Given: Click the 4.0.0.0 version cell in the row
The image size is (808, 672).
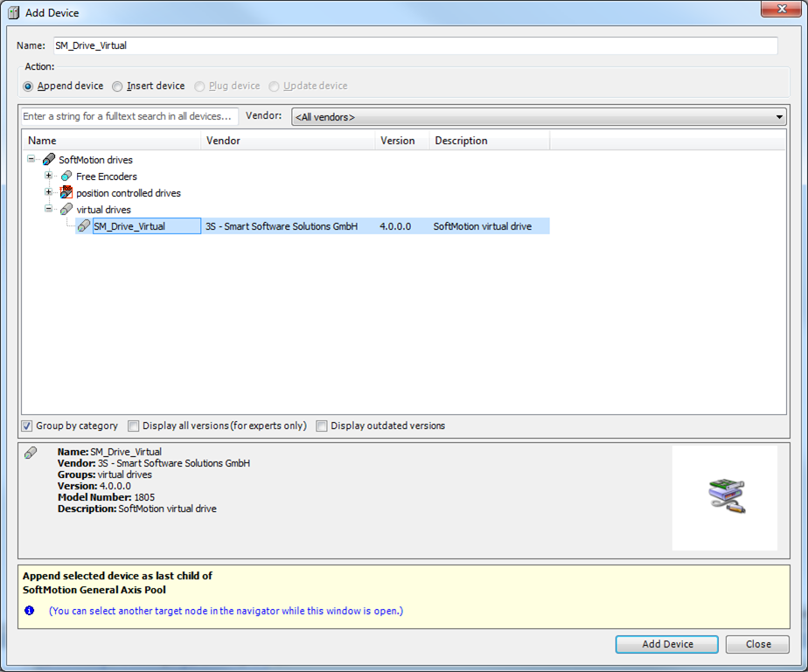Looking at the screenshot, I should click(395, 226).
